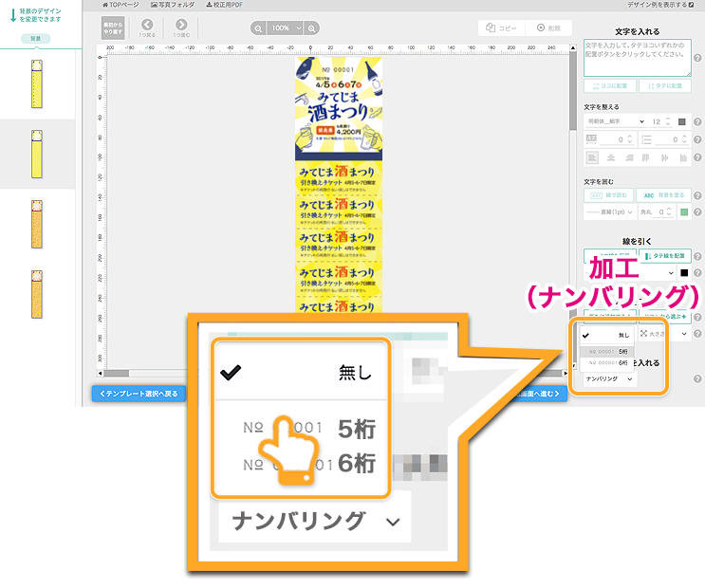Click the zoom in magnifier icon

point(312,28)
